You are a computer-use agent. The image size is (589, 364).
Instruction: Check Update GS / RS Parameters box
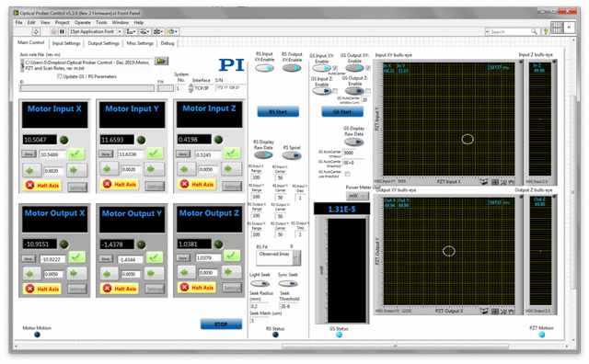[59, 76]
